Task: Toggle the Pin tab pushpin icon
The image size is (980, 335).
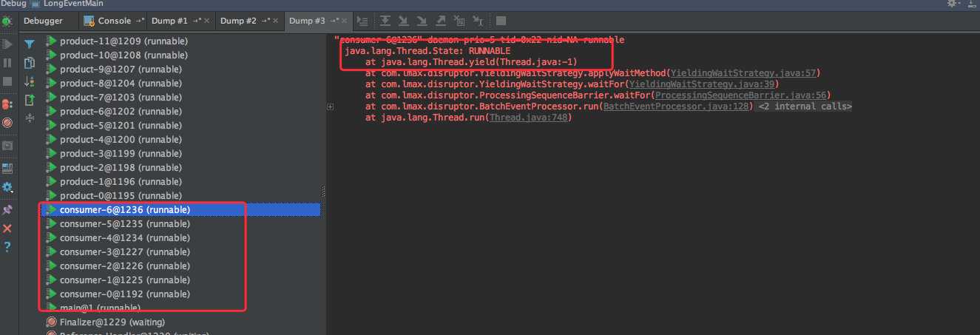Action: point(7,210)
